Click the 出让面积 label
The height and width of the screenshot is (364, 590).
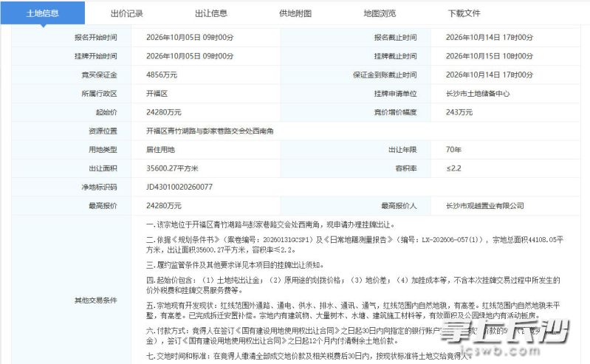[103, 168]
